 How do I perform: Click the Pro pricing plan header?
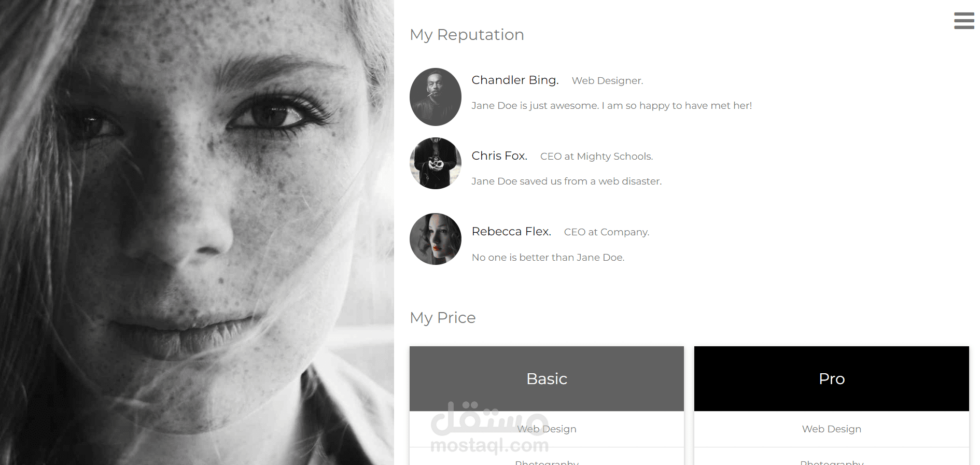click(832, 379)
